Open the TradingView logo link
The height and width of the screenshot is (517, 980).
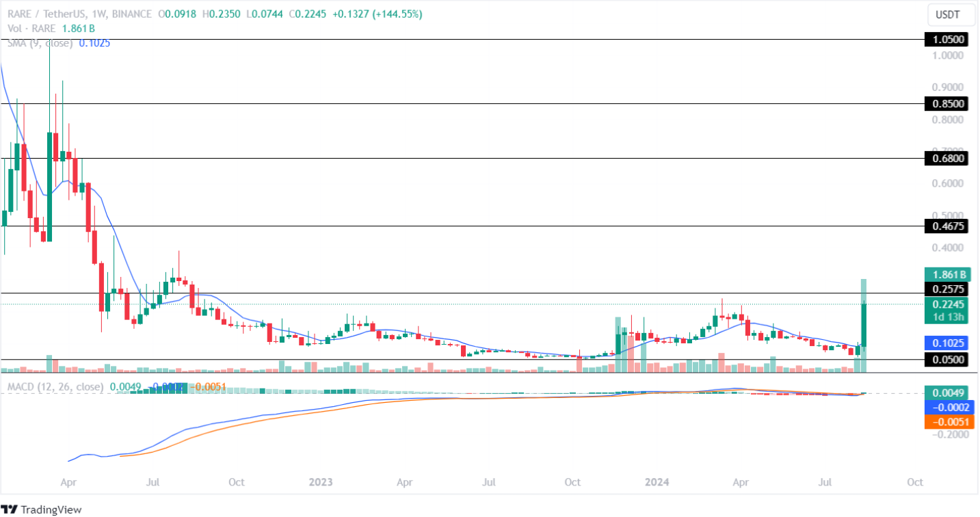coord(42,509)
